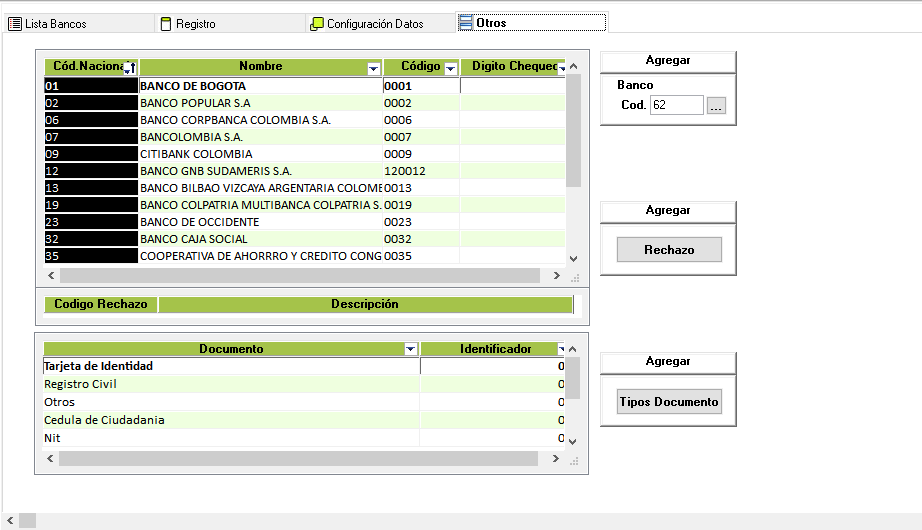Viewport: 922px width, 530px height.
Task: Click the document grid scroll left arrow
Action: click(x=50, y=458)
